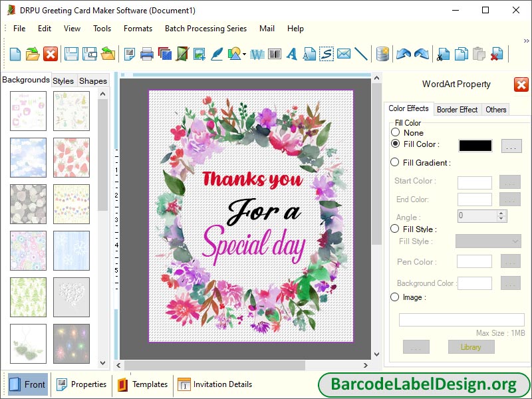Screen dimensions: 532x399
Task: Click the Undo arrow icon
Action: (x=404, y=55)
